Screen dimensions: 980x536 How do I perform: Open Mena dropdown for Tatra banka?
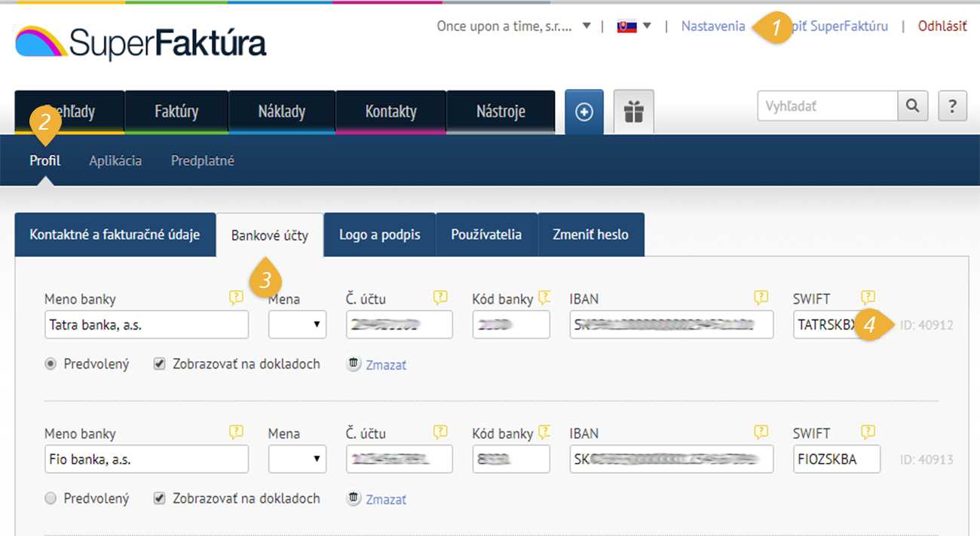click(x=297, y=325)
